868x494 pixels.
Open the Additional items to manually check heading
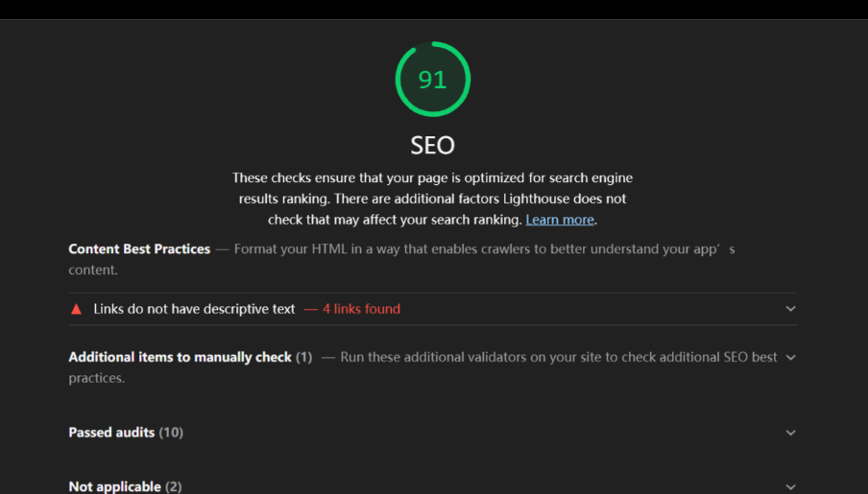click(x=180, y=358)
